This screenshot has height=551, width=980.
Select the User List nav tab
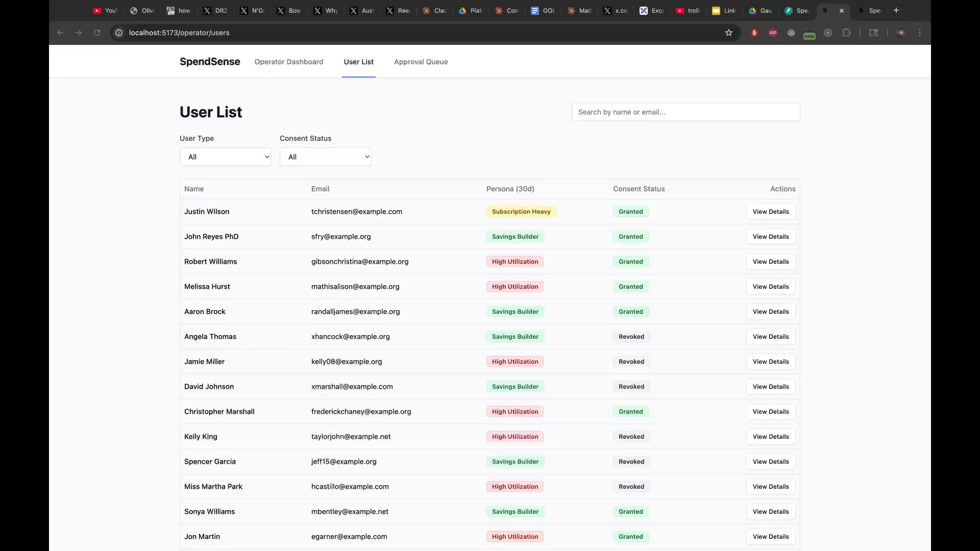pos(358,62)
